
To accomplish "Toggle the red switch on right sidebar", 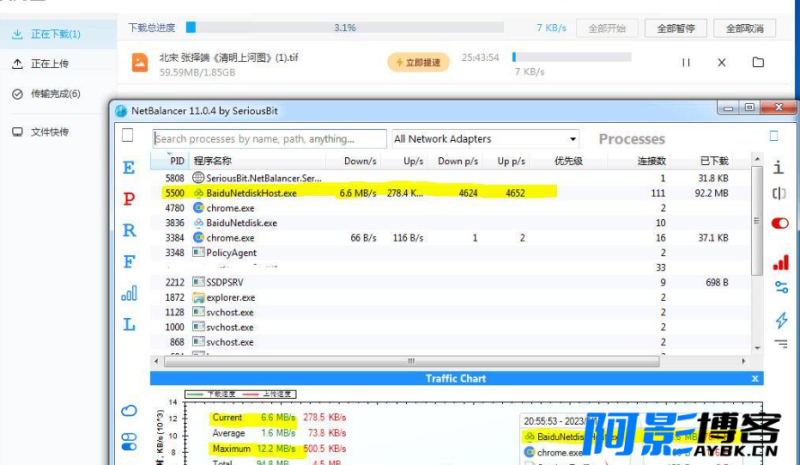I will click(x=780, y=223).
